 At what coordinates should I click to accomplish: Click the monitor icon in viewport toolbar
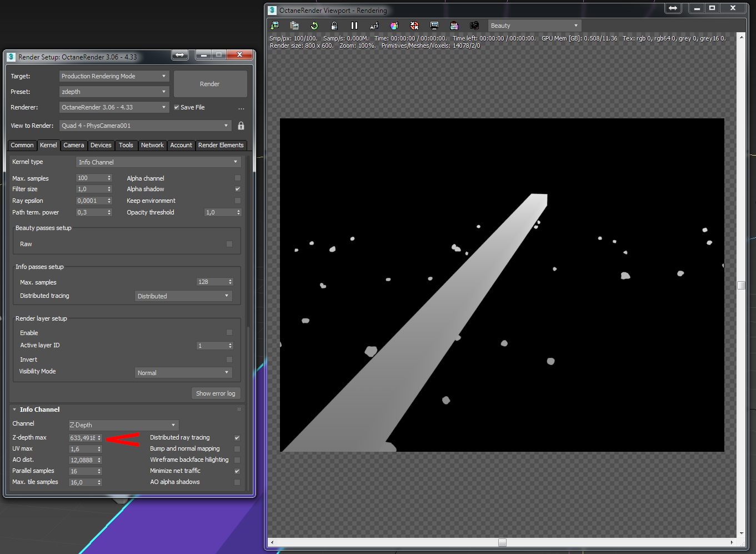434,26
